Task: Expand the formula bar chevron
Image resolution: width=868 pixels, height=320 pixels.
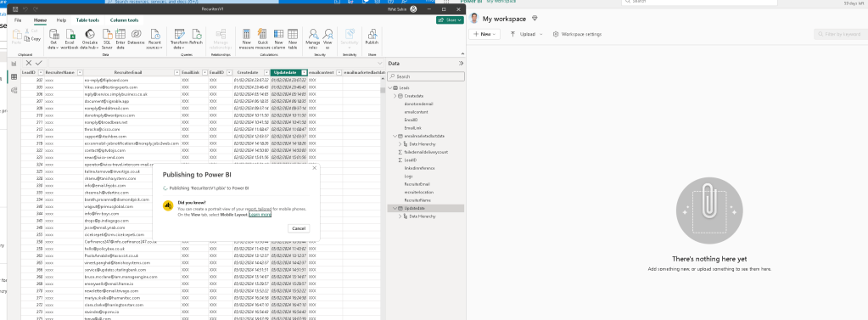Action: [379, 63]
